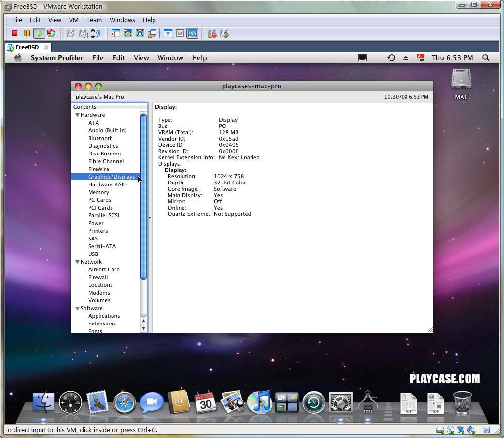This screenshot has height=438, width=504.
Task: Open the Trash in the Dock
Action: tap(462, 402)
